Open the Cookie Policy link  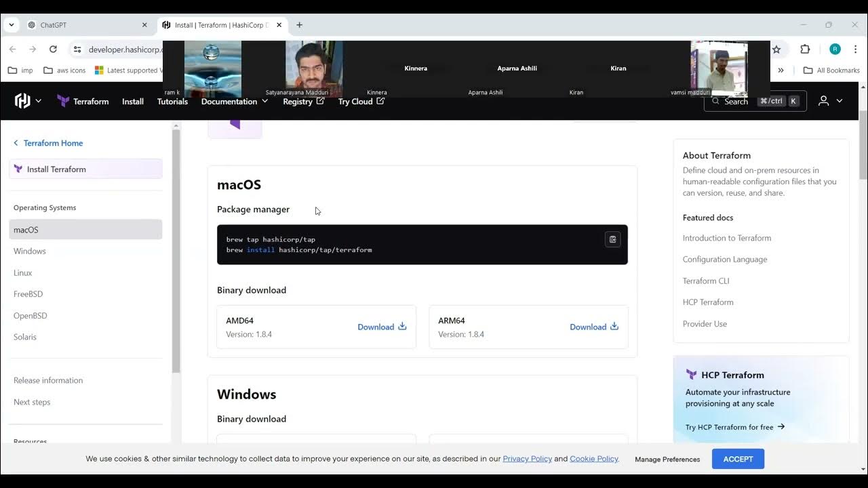[594, 459]
